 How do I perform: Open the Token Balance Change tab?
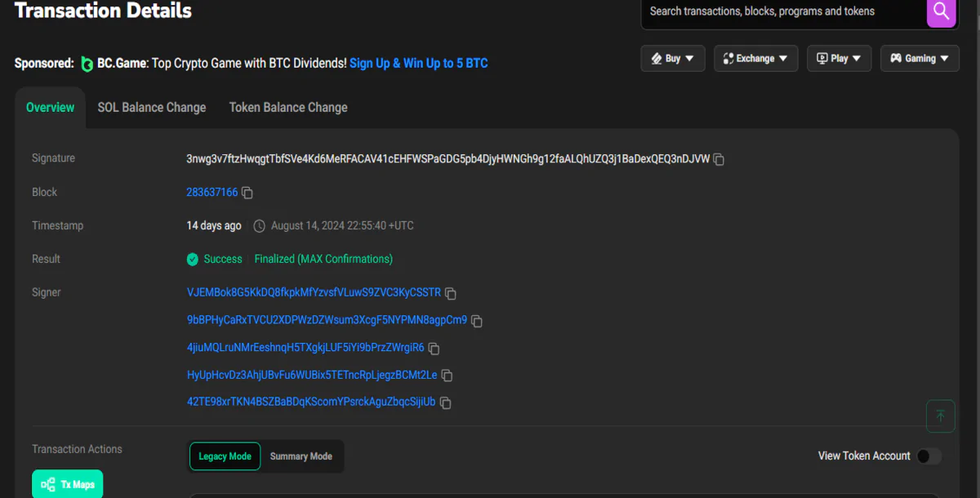click(288, 108)
